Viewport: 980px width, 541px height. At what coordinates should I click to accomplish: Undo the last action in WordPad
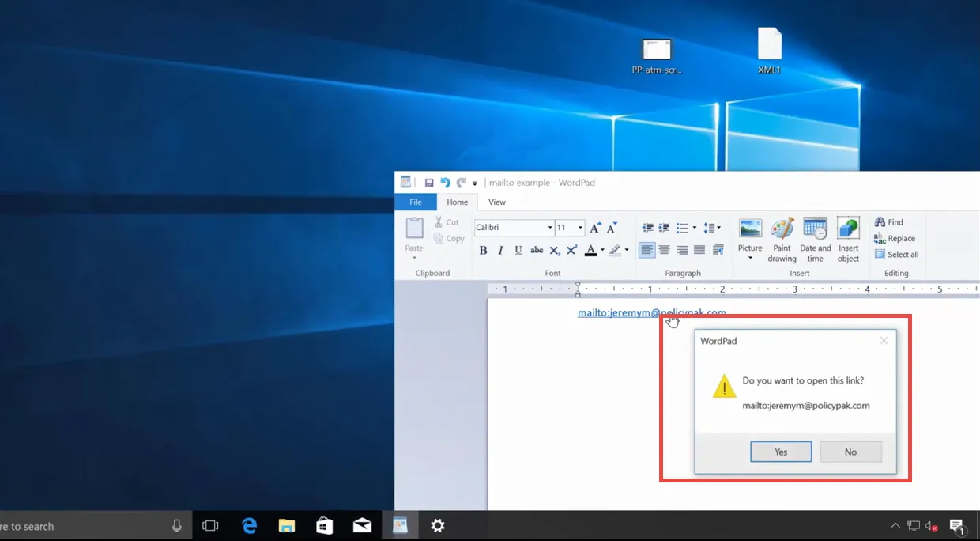(445, 183)
